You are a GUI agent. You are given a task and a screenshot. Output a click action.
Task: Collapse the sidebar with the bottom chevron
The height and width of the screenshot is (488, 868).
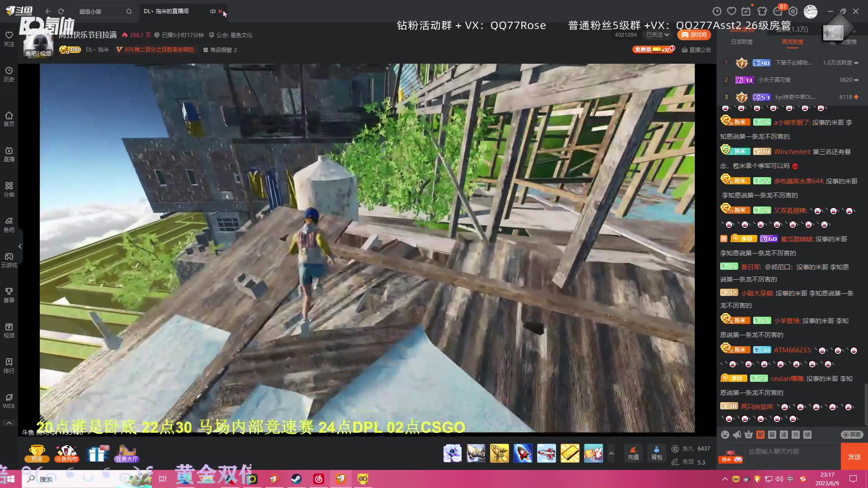[9, 423]
